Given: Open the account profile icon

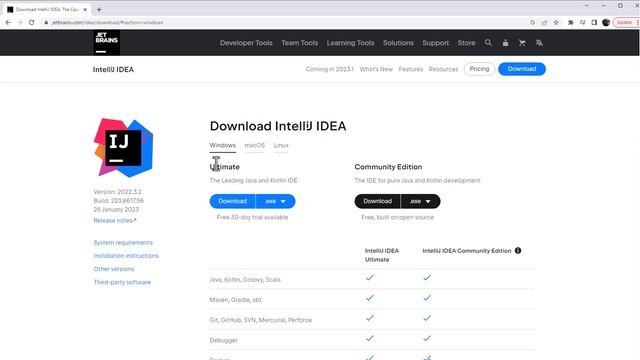Looking at the screenshot, I should coord(505,42).
